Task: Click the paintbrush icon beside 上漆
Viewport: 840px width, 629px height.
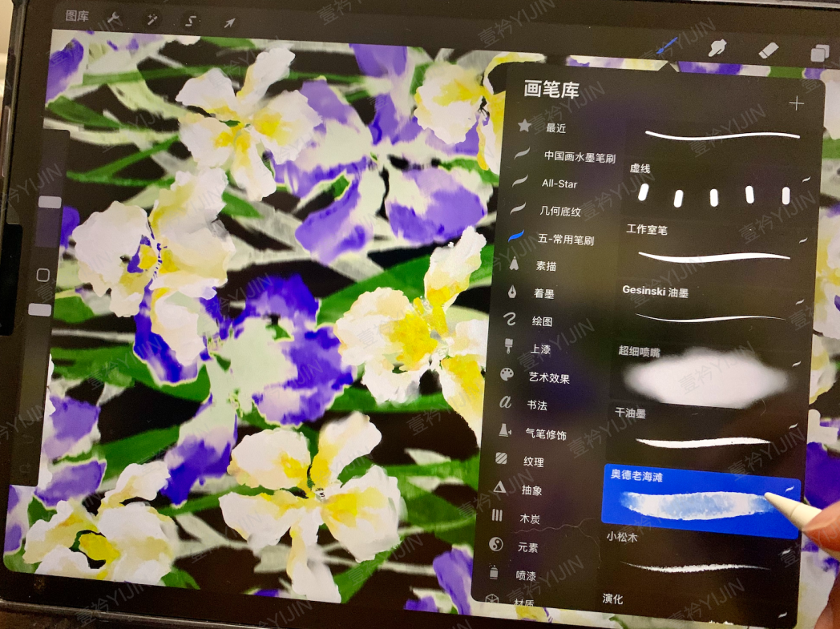Action: (x=508, y=346)
